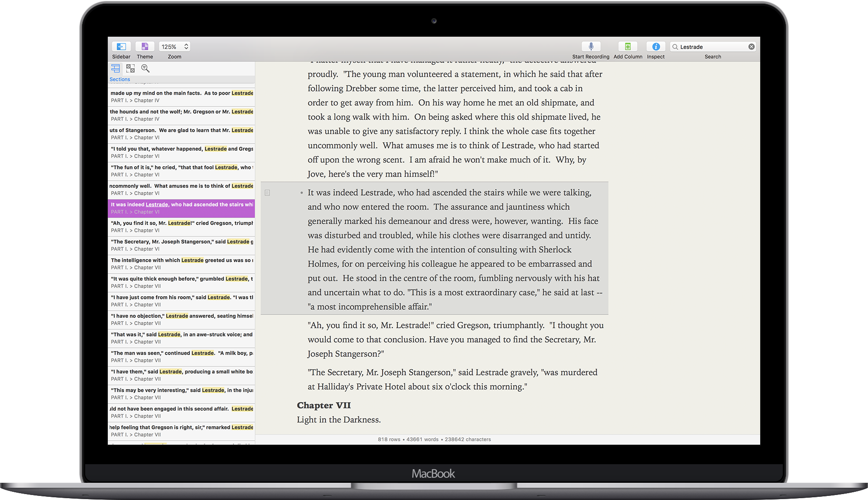Select result 'the hounds and not the wolf'
Image resolution: width=868 pixels, height=500 pixels.
(181, 115)
